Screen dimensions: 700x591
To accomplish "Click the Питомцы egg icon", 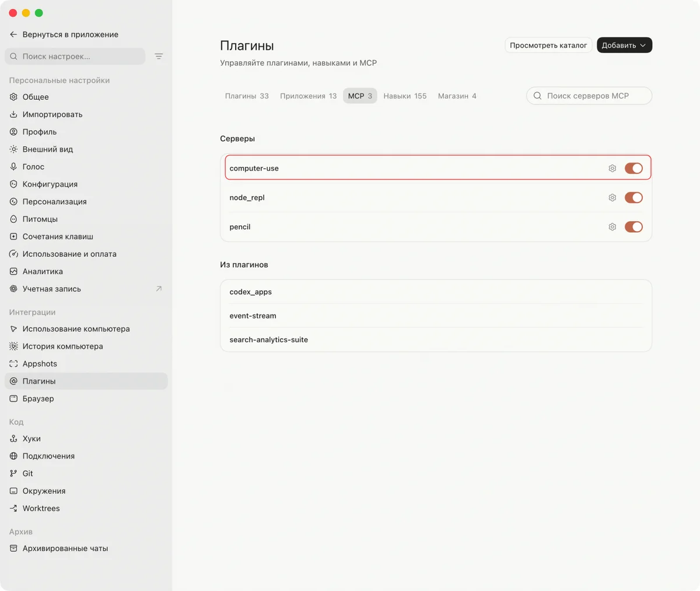I will click(x=13, y=219).
